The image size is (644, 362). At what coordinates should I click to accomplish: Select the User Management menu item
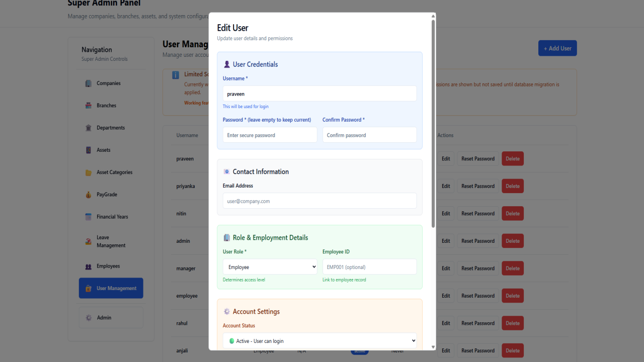[111, 288]
